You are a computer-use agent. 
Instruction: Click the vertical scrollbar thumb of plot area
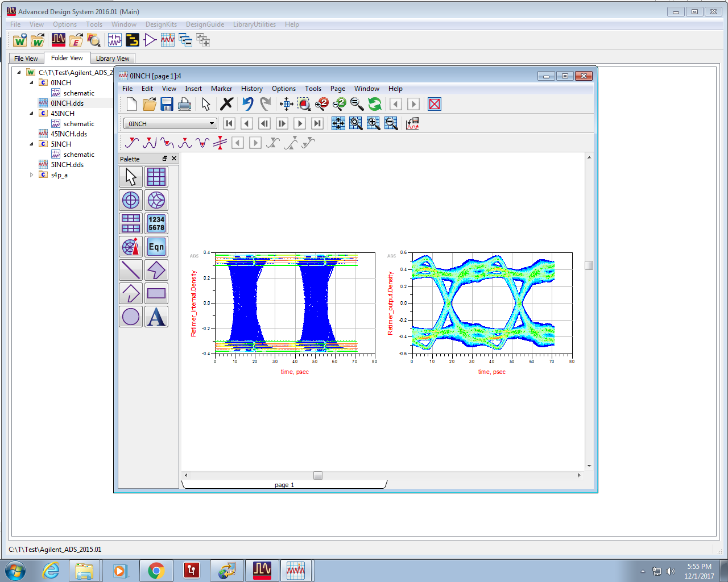(589, 265)
